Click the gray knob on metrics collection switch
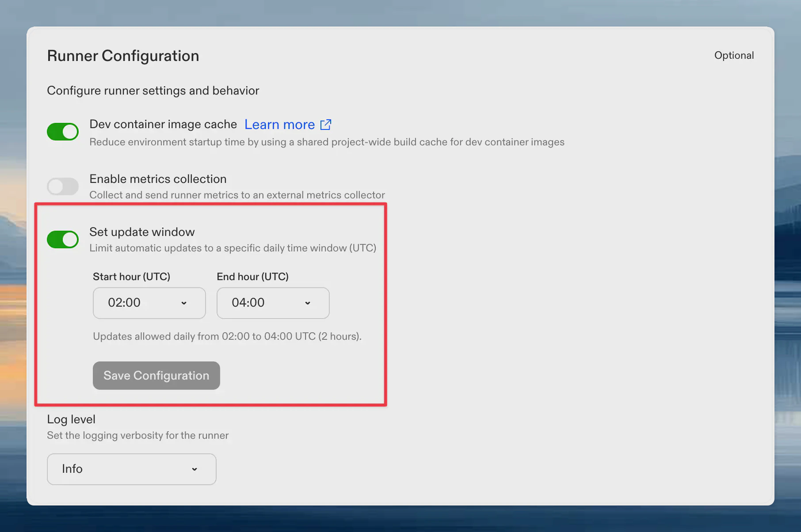The height and width of the screenshot is (532, 801). [x=56, y=186]
